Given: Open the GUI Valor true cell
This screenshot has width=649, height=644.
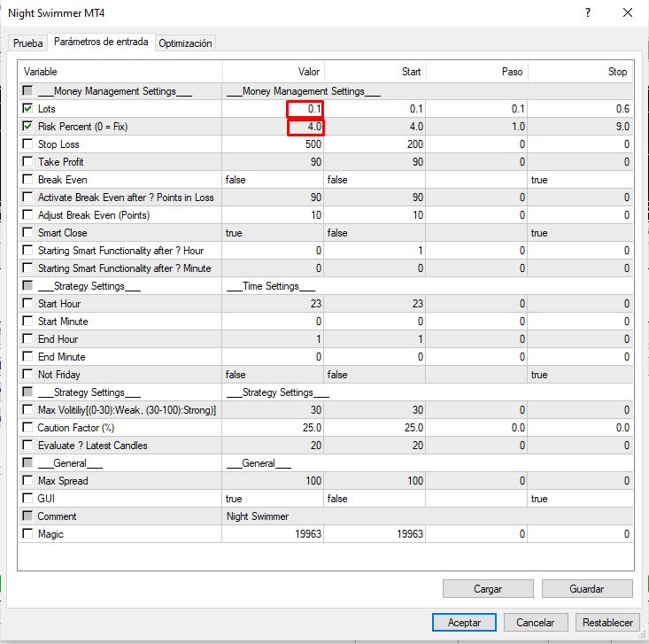Looking at the screenshot, I should click(x=273, y=499).
